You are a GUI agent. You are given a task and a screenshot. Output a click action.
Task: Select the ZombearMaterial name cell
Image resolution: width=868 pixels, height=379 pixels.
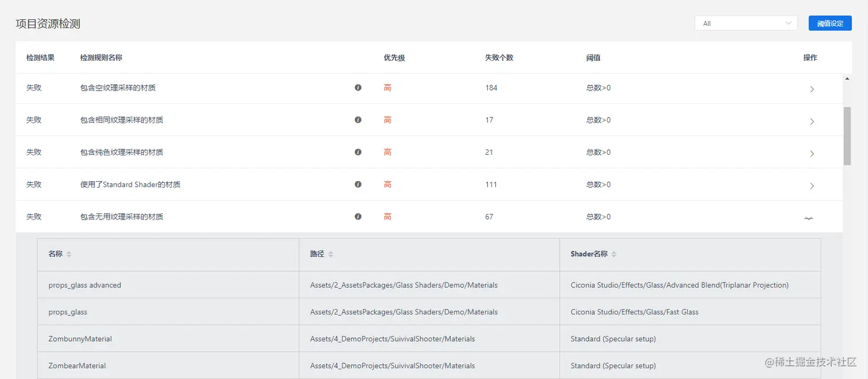point(168,365)
